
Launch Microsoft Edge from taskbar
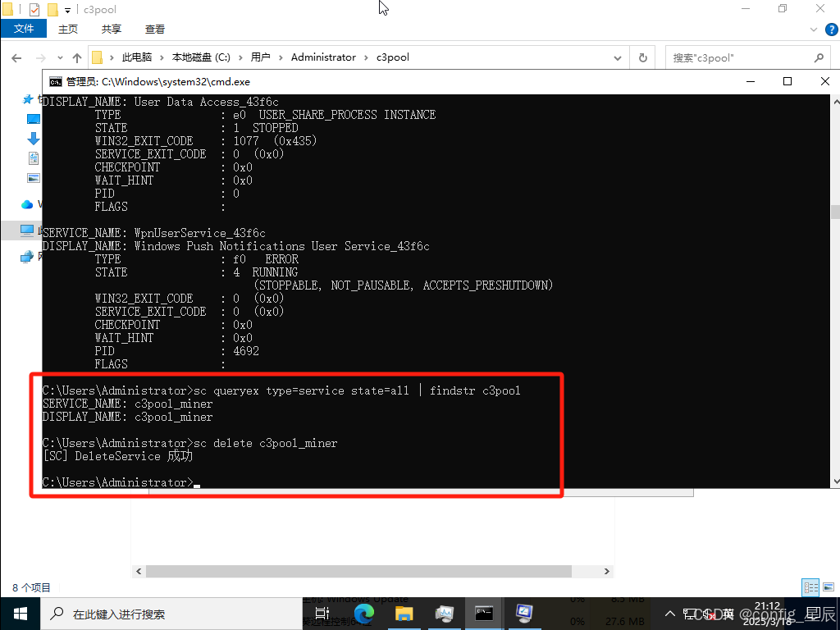tap(363, 614)
